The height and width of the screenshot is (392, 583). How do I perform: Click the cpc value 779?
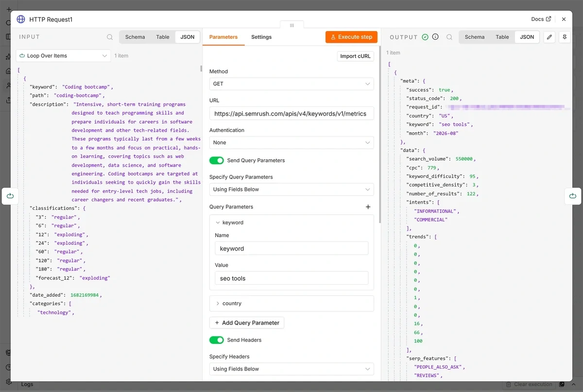(x=432, y=168)
